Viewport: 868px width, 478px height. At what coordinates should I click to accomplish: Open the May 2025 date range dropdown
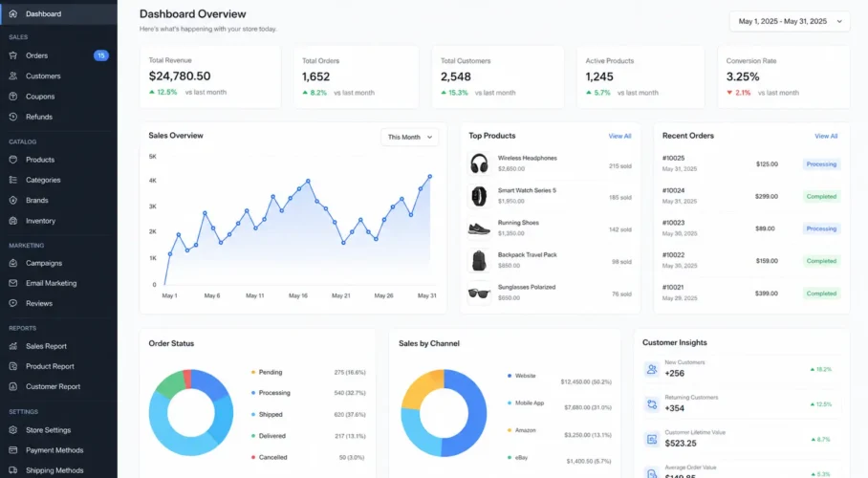pos(790,21)
